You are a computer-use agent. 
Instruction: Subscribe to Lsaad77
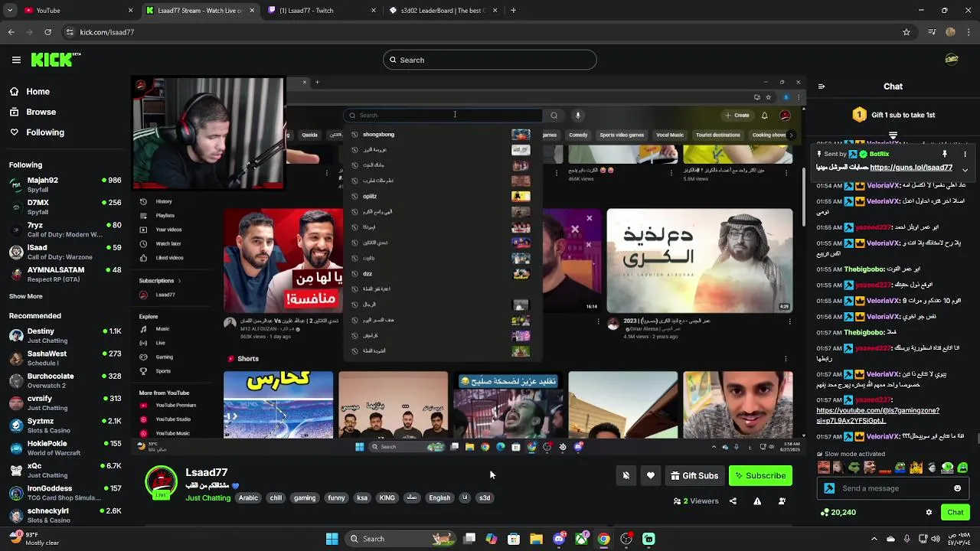(760, 475)
